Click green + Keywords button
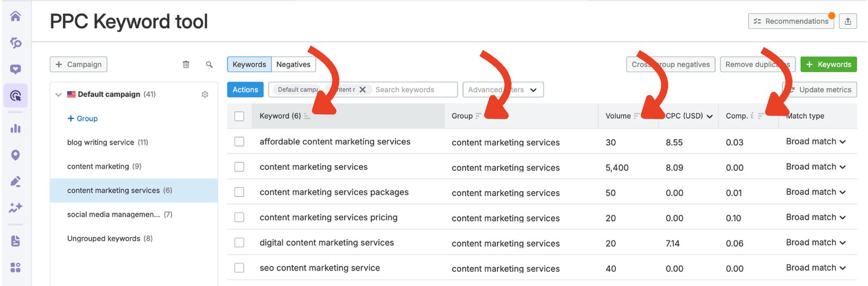Viewport: 868px width, 286px height. click(828, 65)
